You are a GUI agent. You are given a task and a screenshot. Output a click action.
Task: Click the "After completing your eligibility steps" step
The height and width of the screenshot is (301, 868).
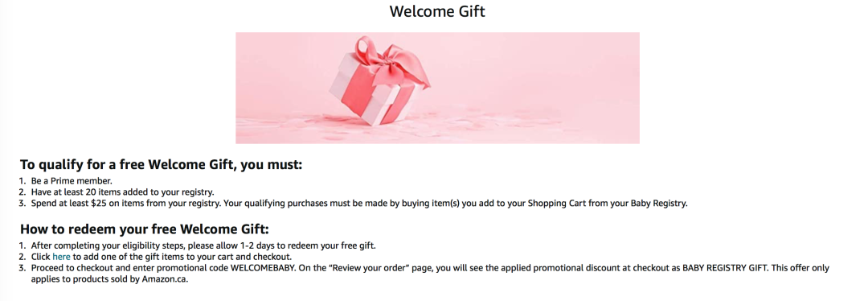[203, 245]
